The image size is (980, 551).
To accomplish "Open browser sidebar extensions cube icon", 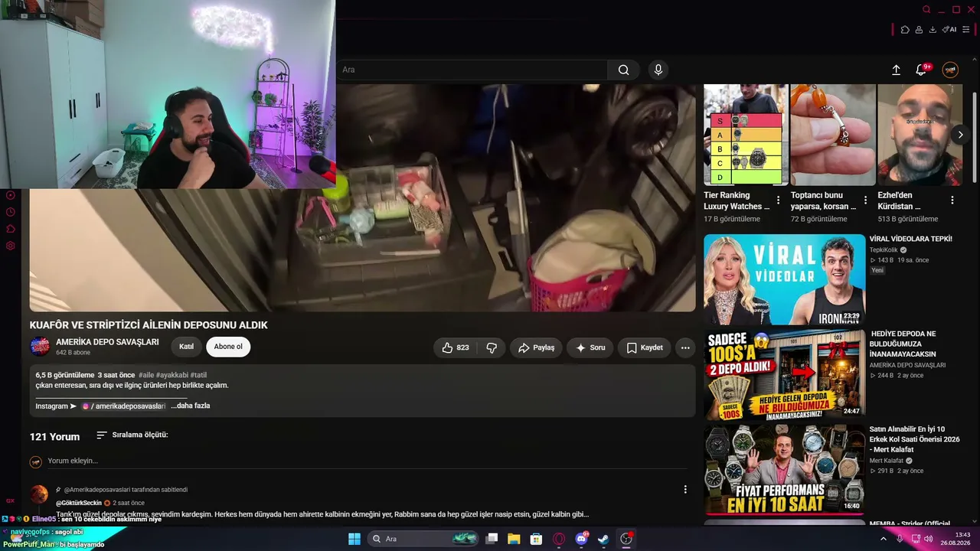I will click(11, 229).
